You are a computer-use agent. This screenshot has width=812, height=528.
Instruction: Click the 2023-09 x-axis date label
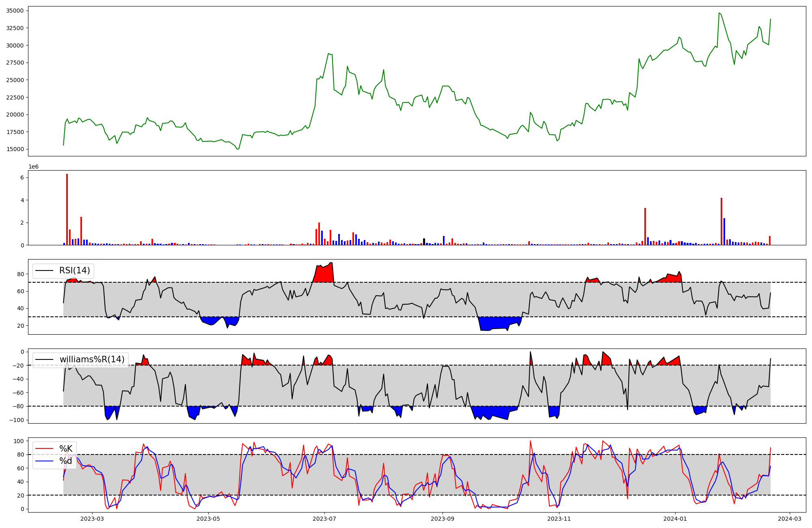pyautogui.click(x=443, y=519)
